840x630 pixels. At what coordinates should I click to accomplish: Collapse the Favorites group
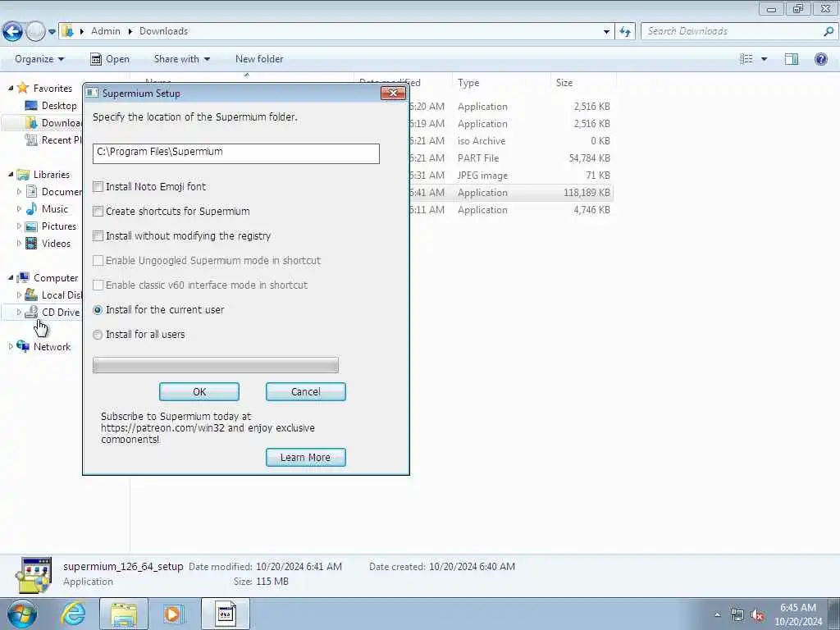[11, 88]
